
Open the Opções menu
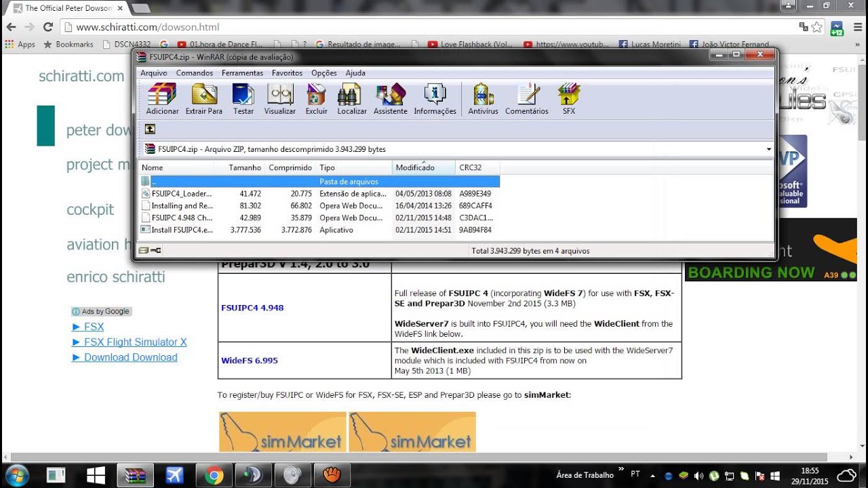pos(324,73)
